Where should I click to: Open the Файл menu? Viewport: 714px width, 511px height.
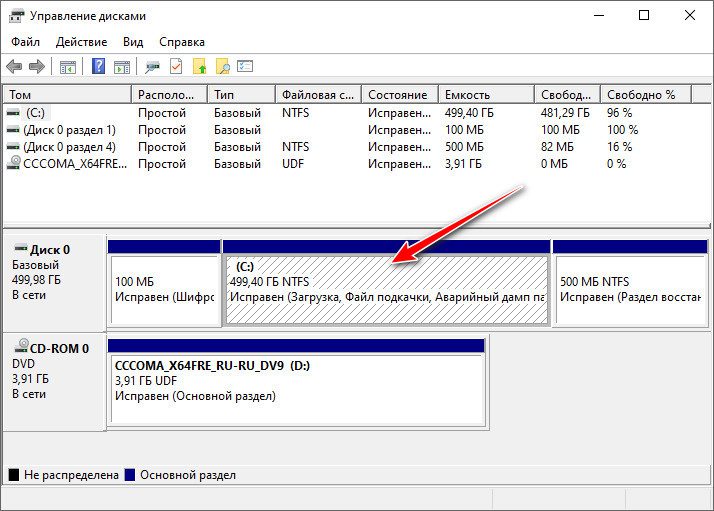[x=26, y=42]
